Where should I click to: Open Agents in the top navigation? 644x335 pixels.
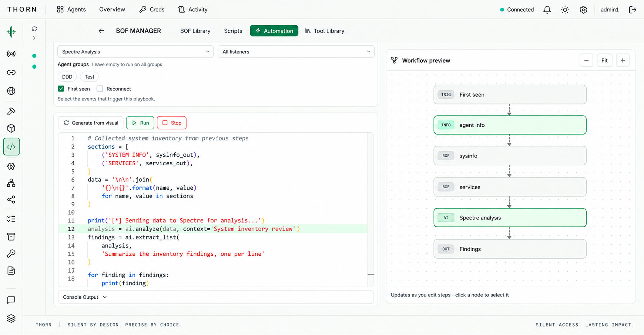click(71, 10)
